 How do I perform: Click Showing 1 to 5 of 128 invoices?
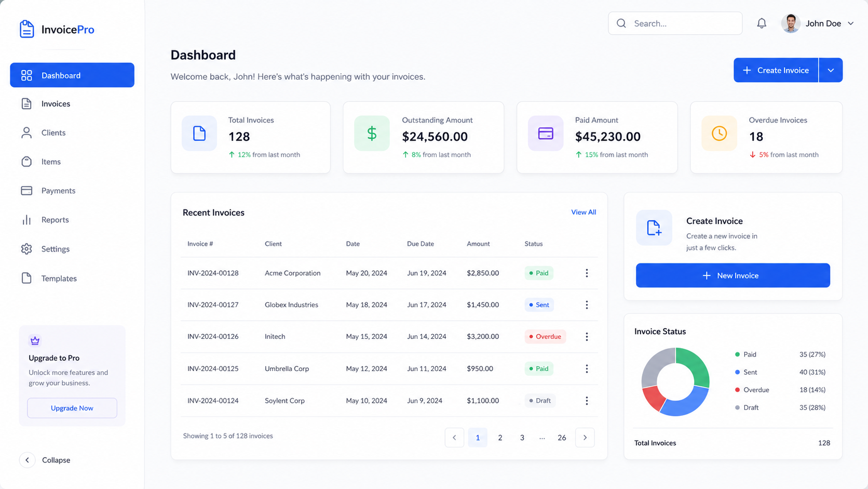[228, 436]
